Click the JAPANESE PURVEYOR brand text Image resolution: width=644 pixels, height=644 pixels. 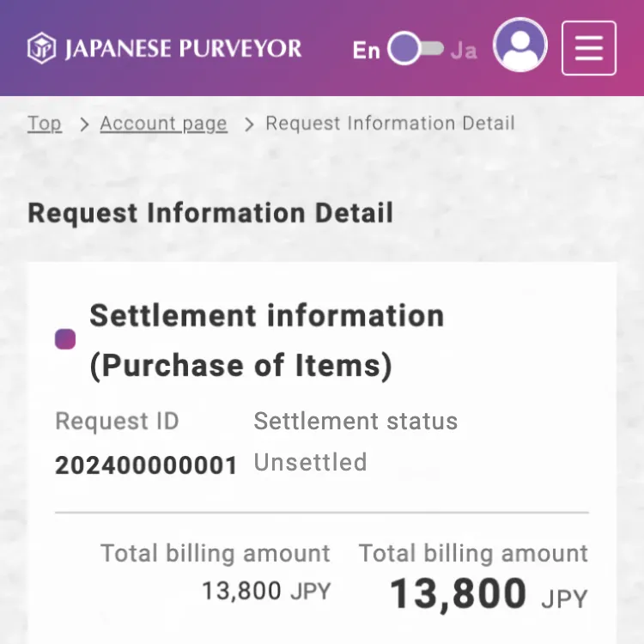(x=183, y=48)
